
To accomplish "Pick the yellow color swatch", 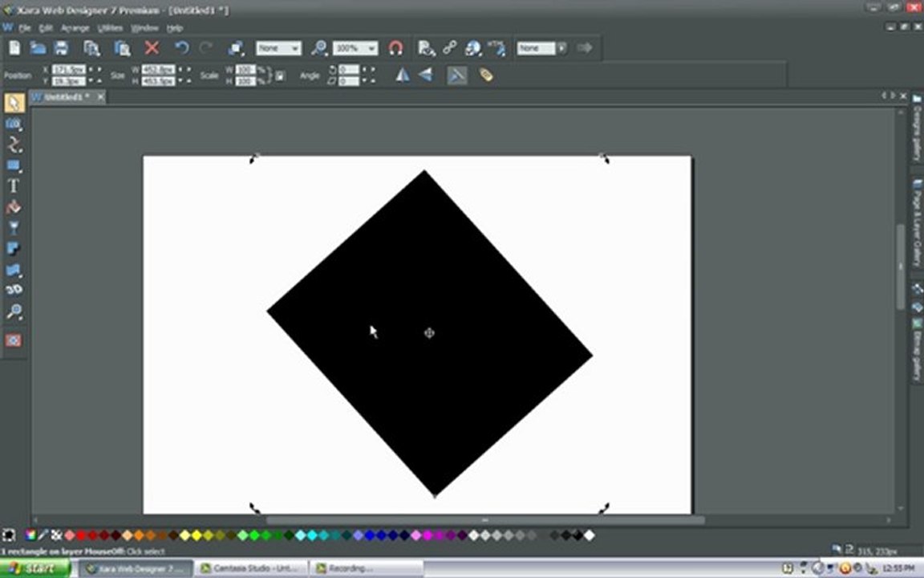I will pos(197,535).
